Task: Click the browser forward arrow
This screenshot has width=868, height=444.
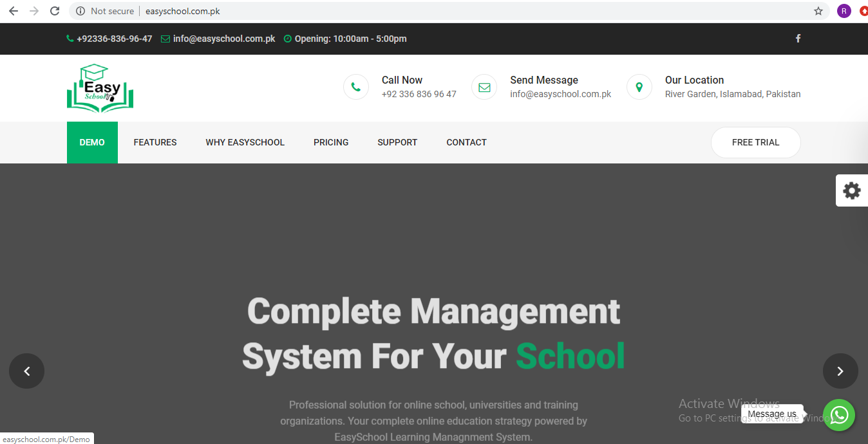Action: click(x=34, y=11)
